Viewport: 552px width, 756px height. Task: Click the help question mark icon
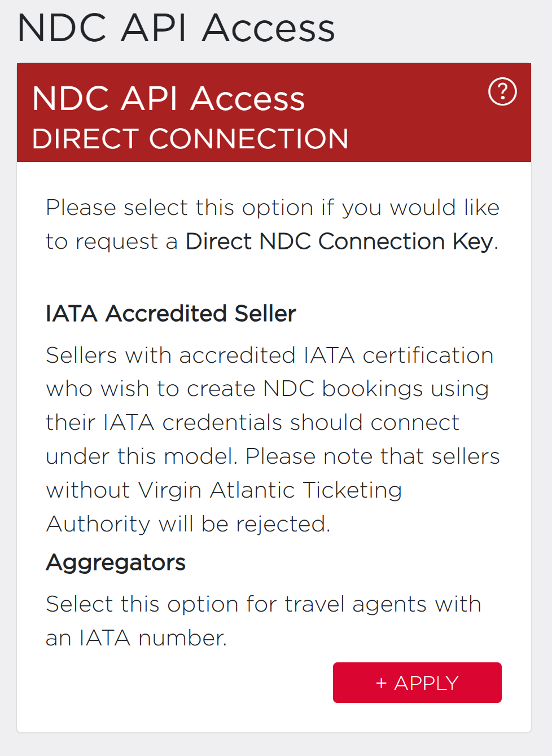(x=502, y=91)
